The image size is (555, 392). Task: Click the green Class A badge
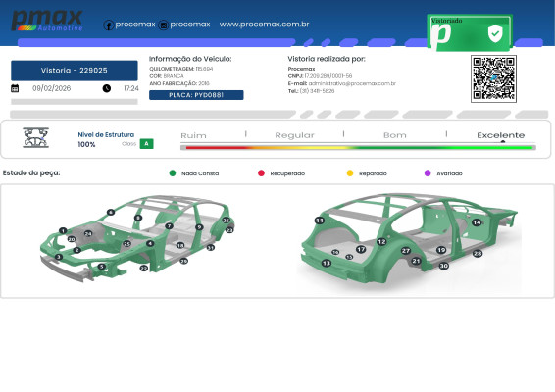click(x=146, y=144)
